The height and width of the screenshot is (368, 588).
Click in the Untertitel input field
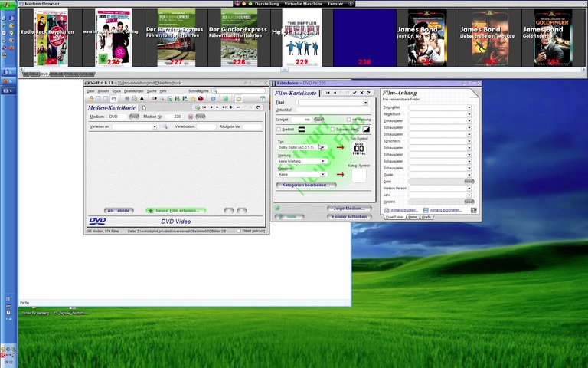pyautogui.click(x=333, y=110)
